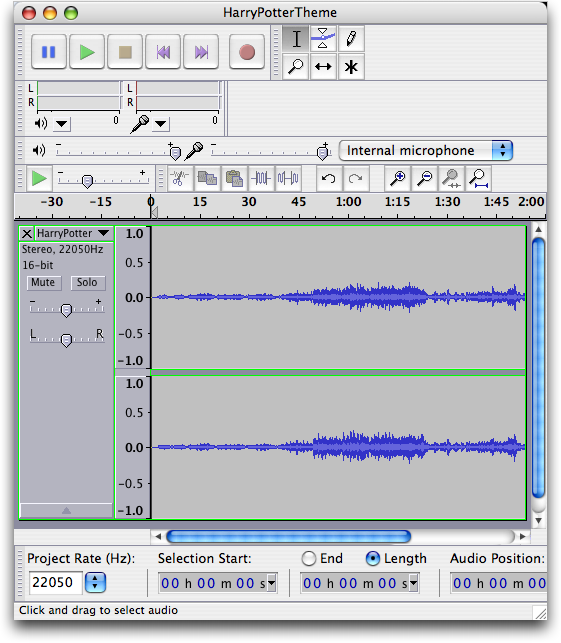
Task: Select the Multi-tool asterisk icon
Action: [351, 66]
